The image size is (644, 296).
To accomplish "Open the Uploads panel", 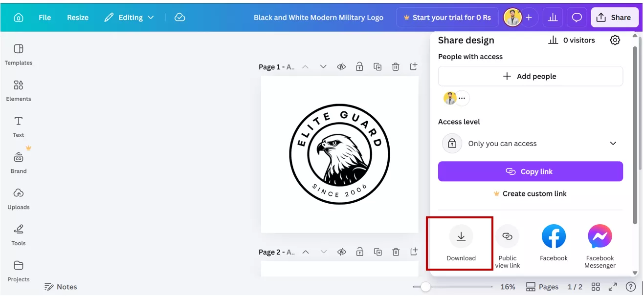I will pos(18,198).
